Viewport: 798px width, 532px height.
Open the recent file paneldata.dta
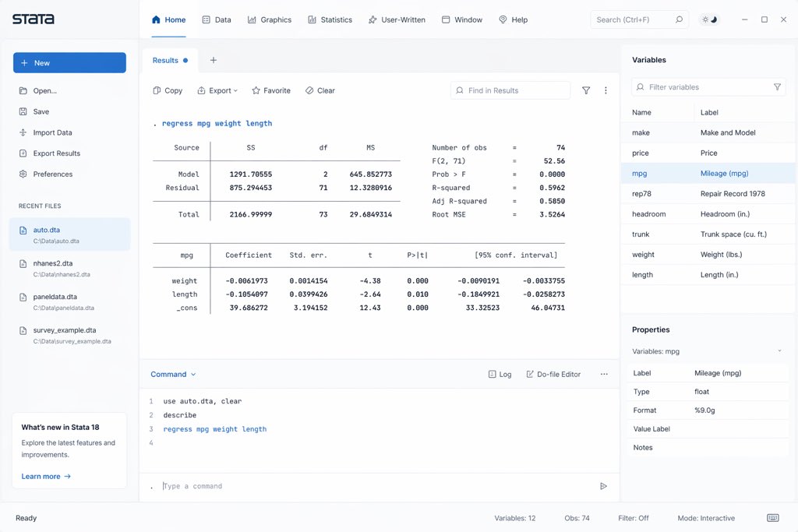coord(69,301)
